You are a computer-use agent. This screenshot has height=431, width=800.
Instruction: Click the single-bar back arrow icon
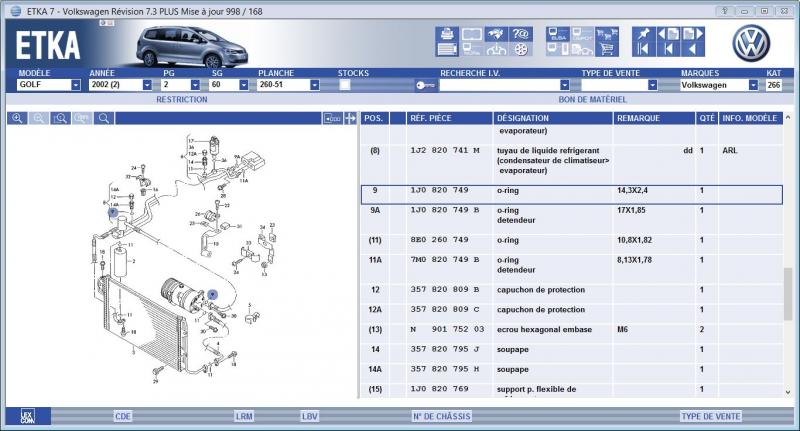668,49
